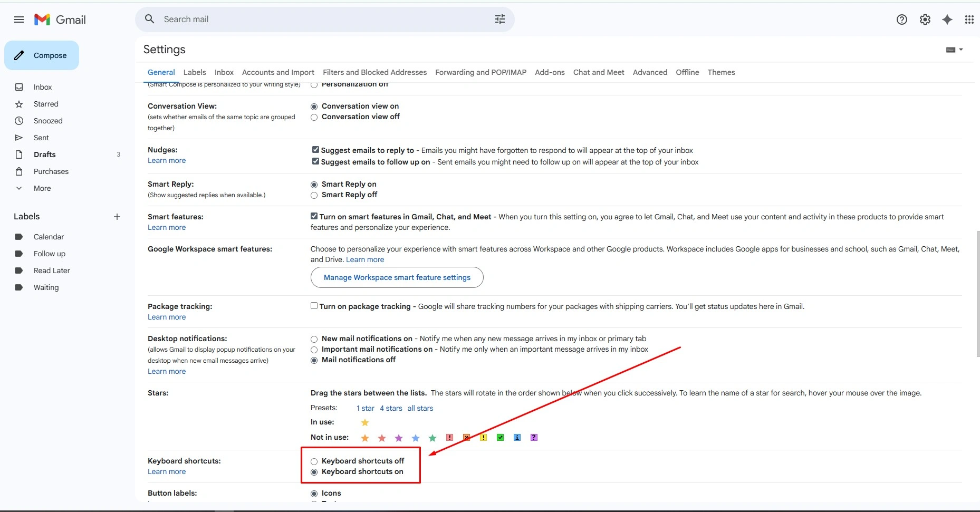Click the green check superstar icon
This screenshot has width=980, height=512.
coord(500,437)
